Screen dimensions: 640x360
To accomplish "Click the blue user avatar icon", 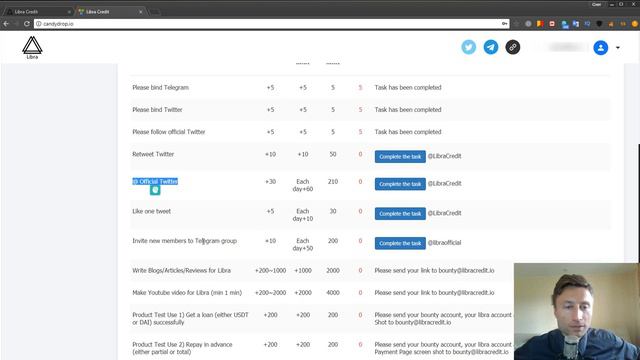I will 600,48.
